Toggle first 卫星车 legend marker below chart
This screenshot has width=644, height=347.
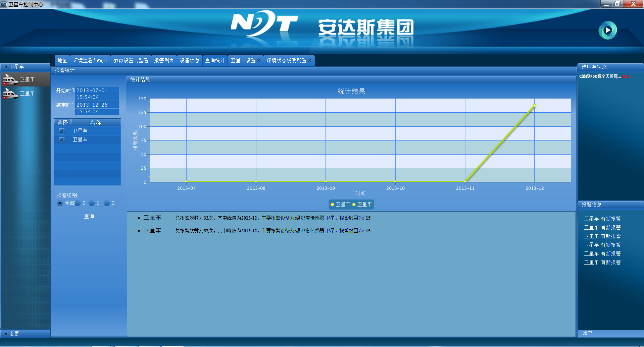point(332,205)
